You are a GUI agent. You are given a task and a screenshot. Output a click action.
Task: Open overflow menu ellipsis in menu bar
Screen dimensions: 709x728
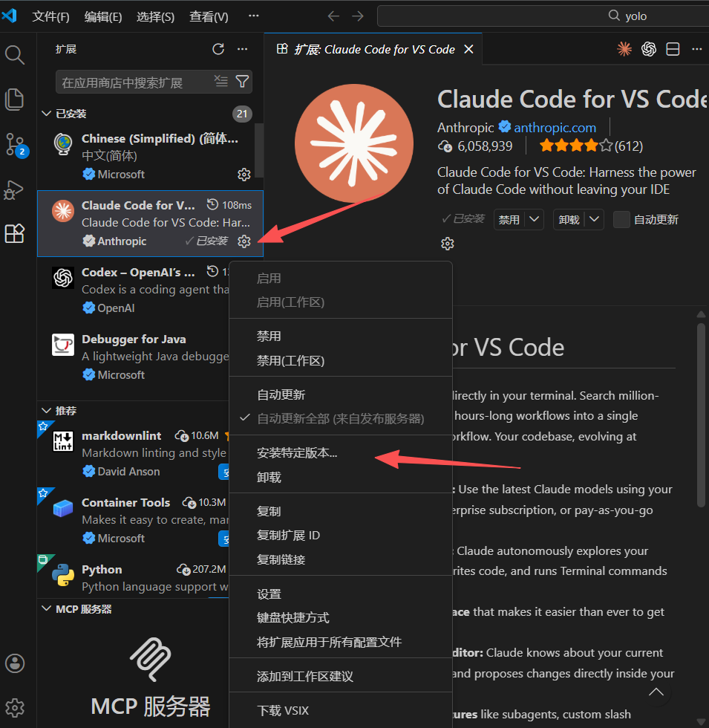pyautogui.click(x=253, y=16)
